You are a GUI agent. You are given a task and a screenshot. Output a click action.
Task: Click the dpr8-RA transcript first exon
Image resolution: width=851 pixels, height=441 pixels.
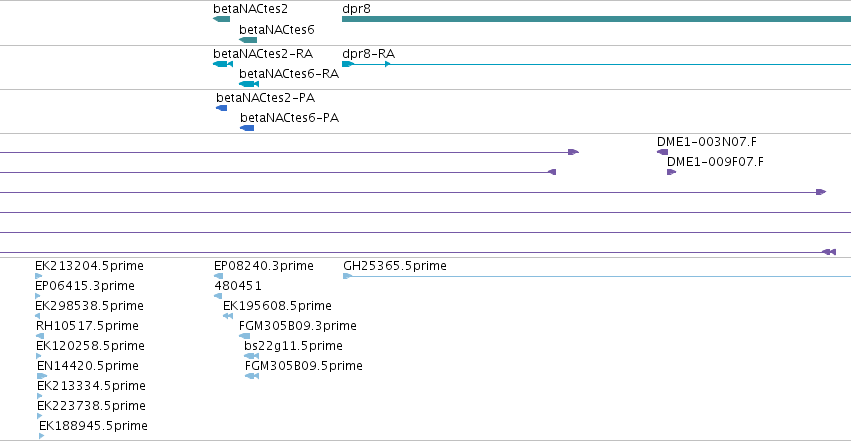348,64
